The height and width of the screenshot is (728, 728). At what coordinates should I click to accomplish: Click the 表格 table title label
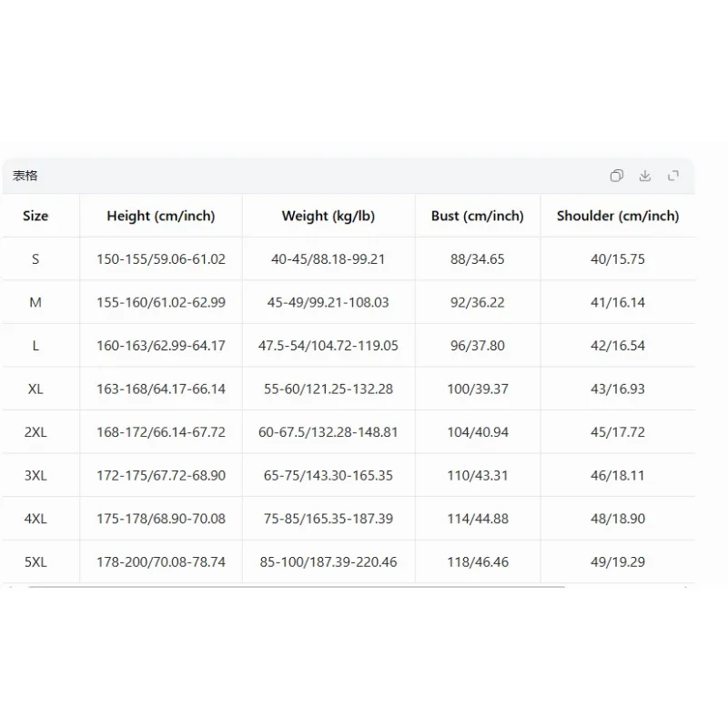[x=25, y=176]
